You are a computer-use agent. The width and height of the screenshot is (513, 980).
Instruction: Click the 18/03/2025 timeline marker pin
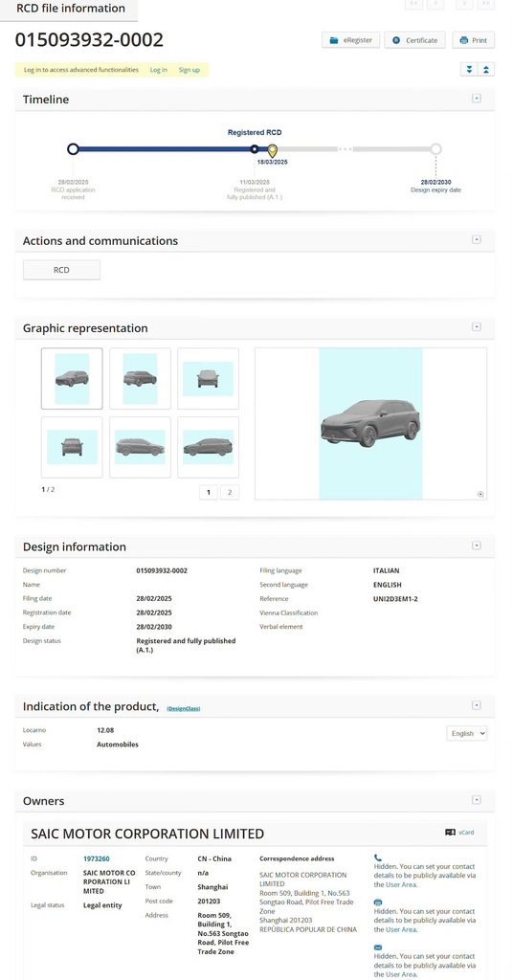pyautogui.click(x=273, y=150)
